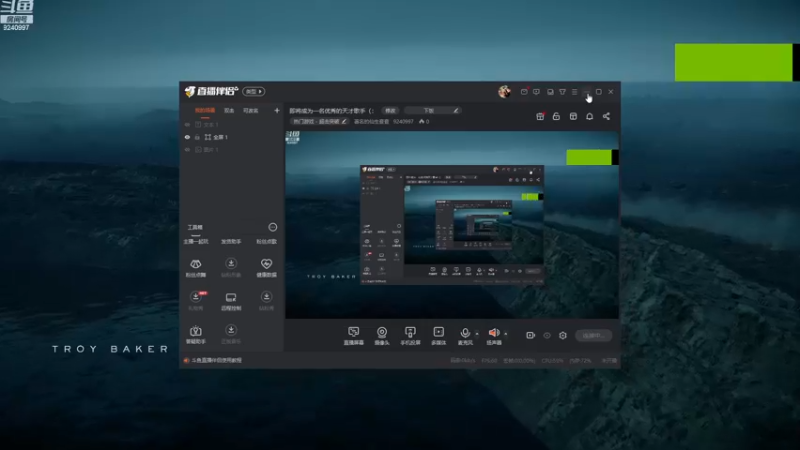
Task: Switch to the 主播一起玩 toolbox tab
Action: pos(196,241)
